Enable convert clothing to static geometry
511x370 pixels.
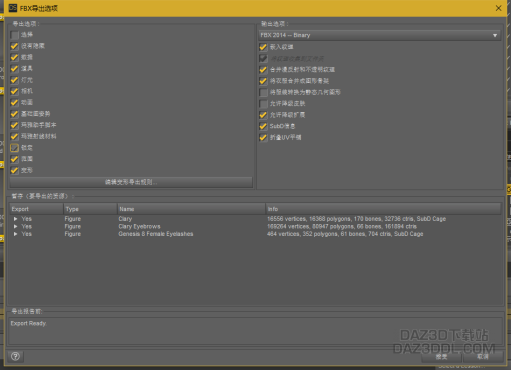click(x=263, y=92)
